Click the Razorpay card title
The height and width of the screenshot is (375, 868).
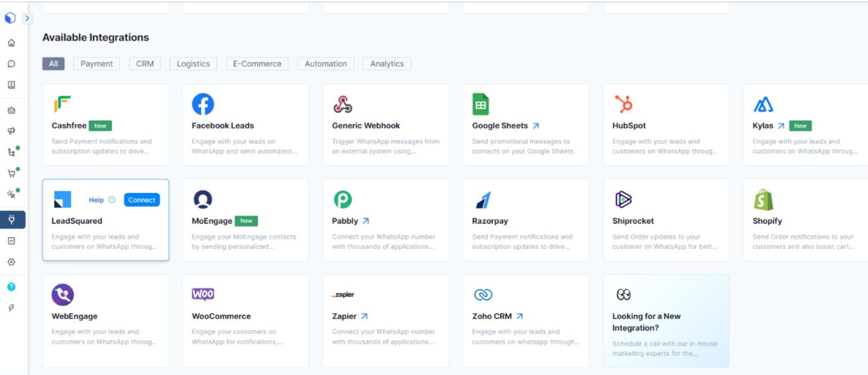(490, 221)
